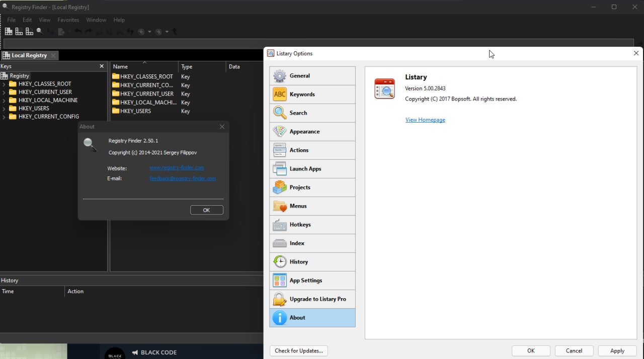The image size is (644, 359).
Task: Sort by the Data column header
Action: point(244,66)
